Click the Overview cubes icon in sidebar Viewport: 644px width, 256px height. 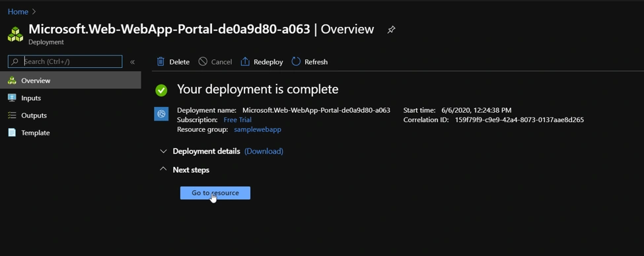click(12, 80)
